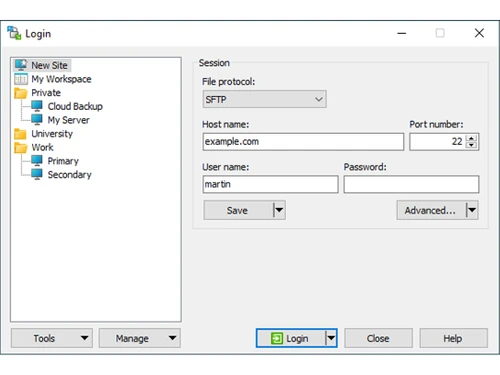This screenshot has width=500, height=375.
Task: Click the My Server monitor icon
Action: [x=37, y=120]
